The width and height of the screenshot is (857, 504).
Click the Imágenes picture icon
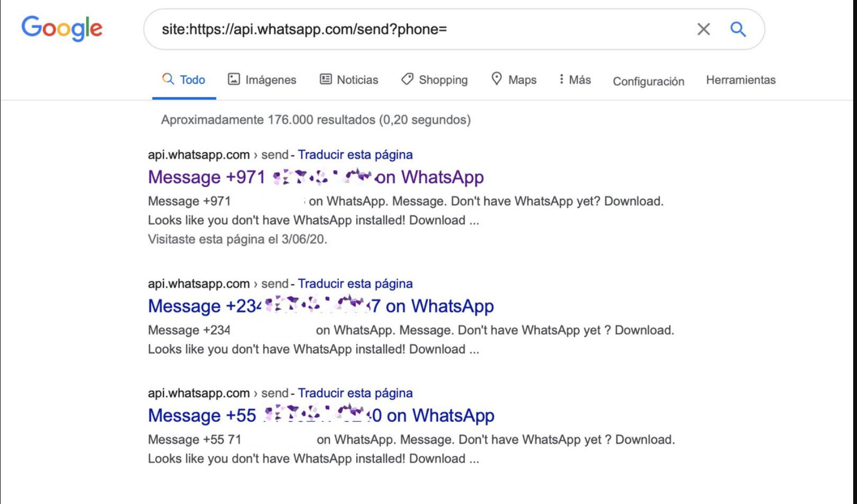pyautogui.click(x=234, y=79)
